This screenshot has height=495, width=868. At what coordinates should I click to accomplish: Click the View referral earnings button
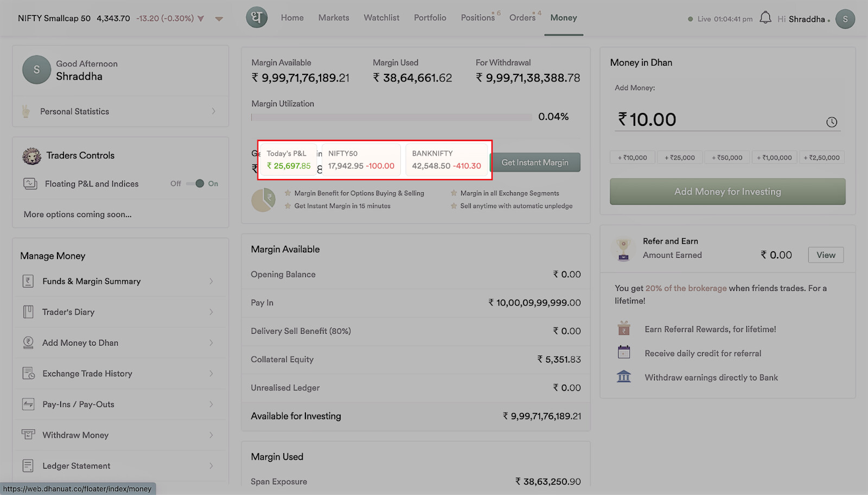coord(826,255)
